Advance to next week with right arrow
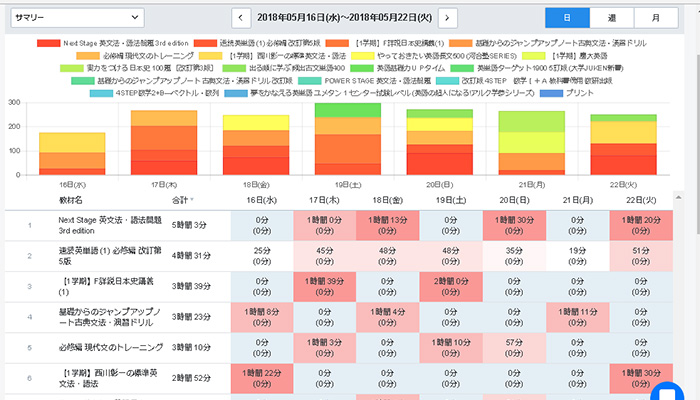The height and width of the screenshot is (400, 700). 448,18
